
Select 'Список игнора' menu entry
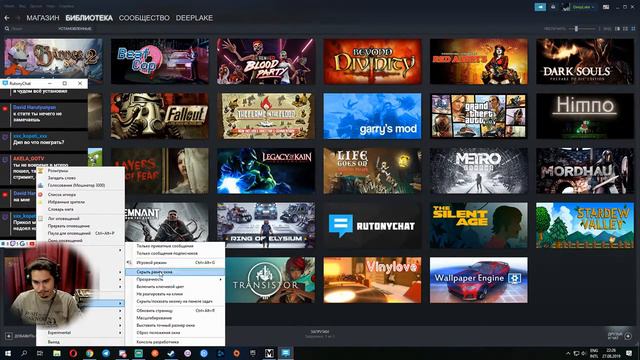tap(80, 195)
